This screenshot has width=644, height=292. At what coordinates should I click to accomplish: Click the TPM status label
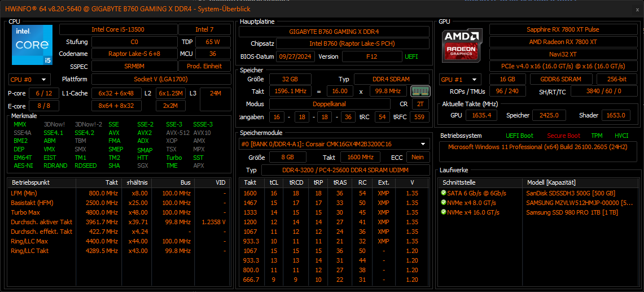(x=597, y=136)
